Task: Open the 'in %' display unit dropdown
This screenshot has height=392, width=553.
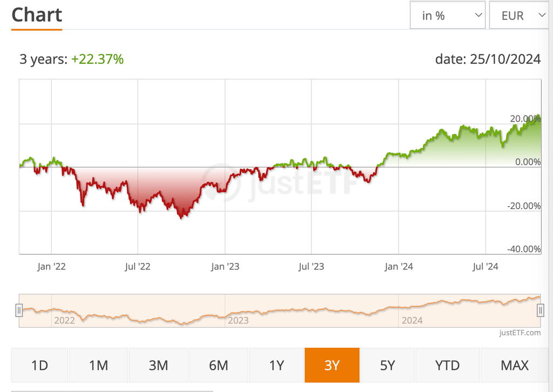Action: [x=447, y=16]
